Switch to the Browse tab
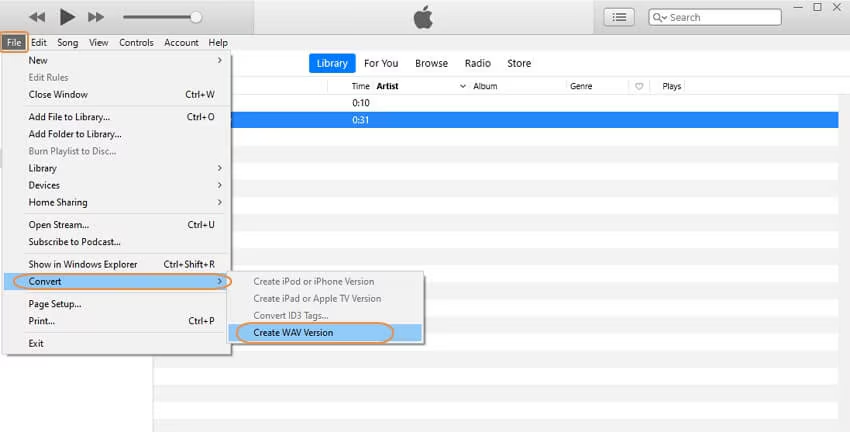850x432 pixels. click(432, 63)
